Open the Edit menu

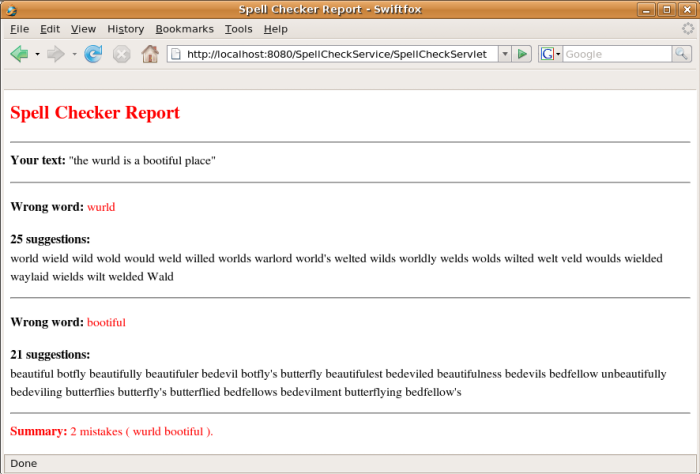click(x=50, y=29)
